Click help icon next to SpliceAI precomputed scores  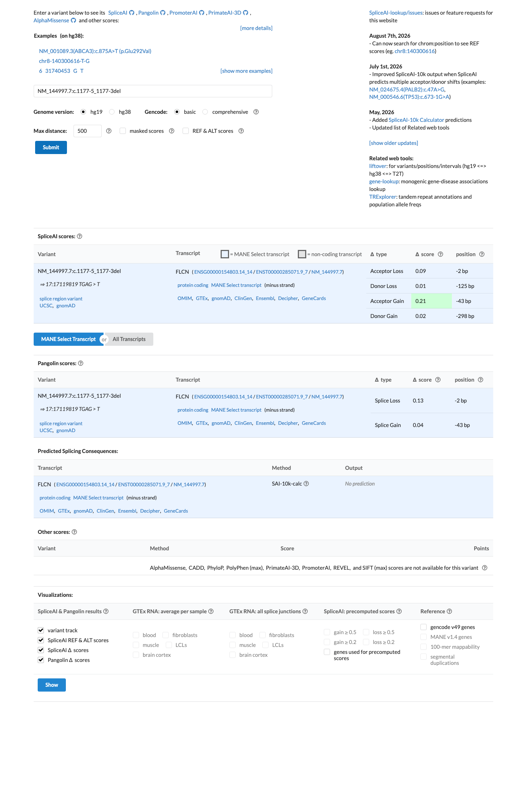click(399, 611)
